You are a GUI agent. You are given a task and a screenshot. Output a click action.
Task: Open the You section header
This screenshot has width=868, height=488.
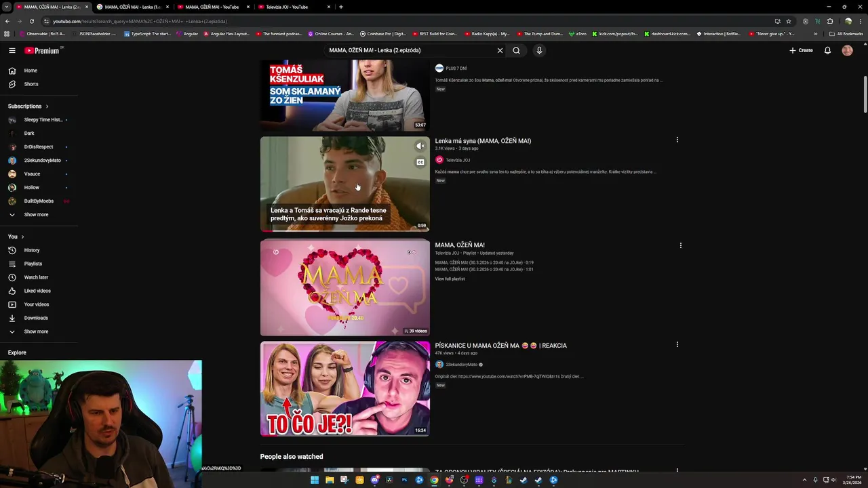point(16,237)
